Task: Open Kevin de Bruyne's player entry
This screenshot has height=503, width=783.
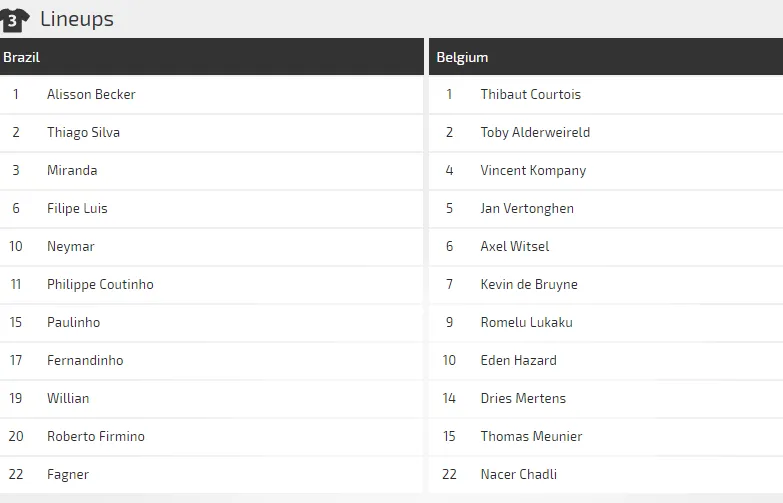Action: [x=529, y=284]
